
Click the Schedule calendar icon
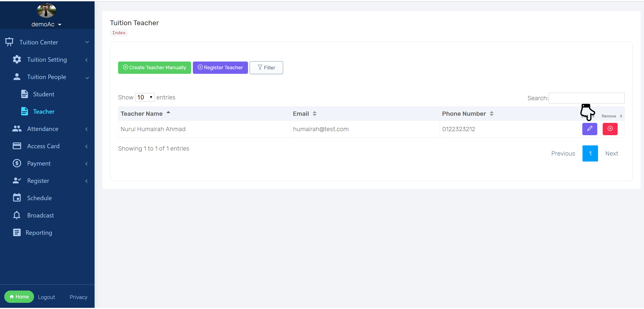17,197
